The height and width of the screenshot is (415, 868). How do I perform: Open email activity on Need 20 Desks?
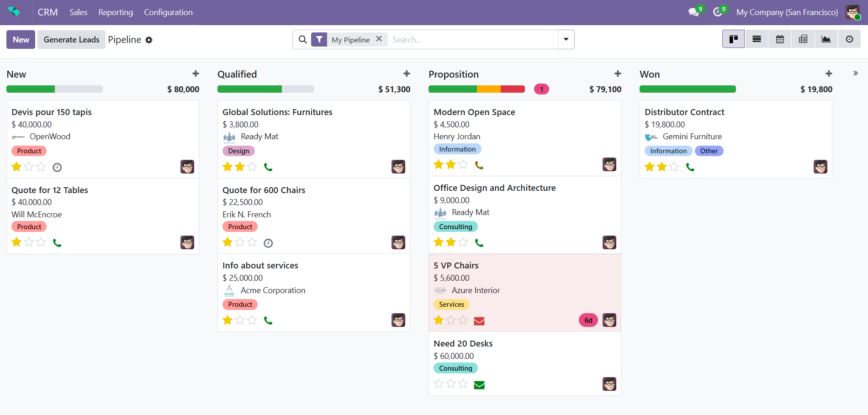(479, 385)
